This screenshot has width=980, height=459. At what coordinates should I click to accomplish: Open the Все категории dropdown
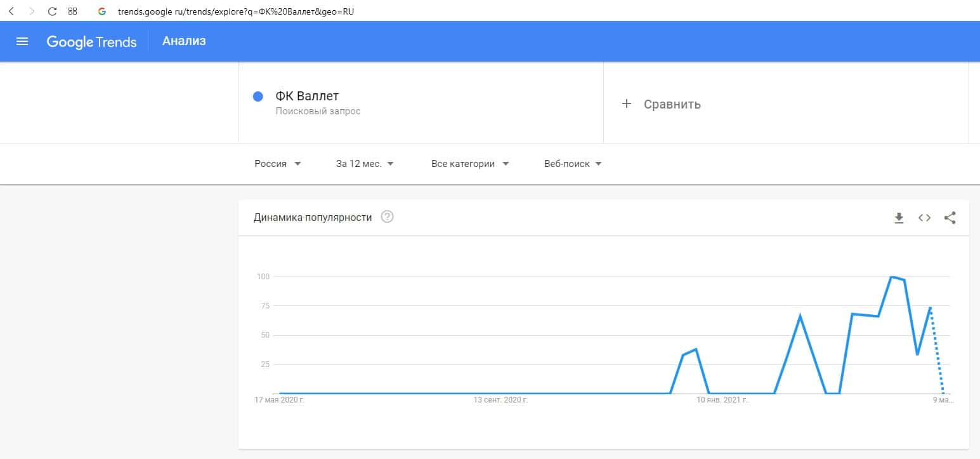pyautogui.click(x=470, y=164)
